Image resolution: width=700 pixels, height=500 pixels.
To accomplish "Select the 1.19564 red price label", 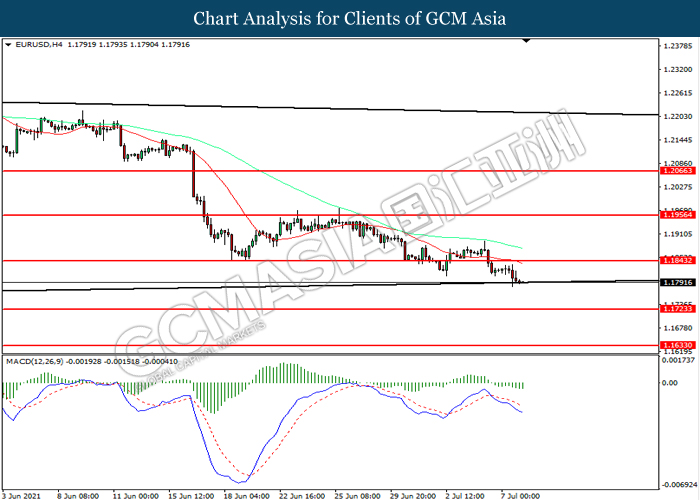I will (678, 215).
